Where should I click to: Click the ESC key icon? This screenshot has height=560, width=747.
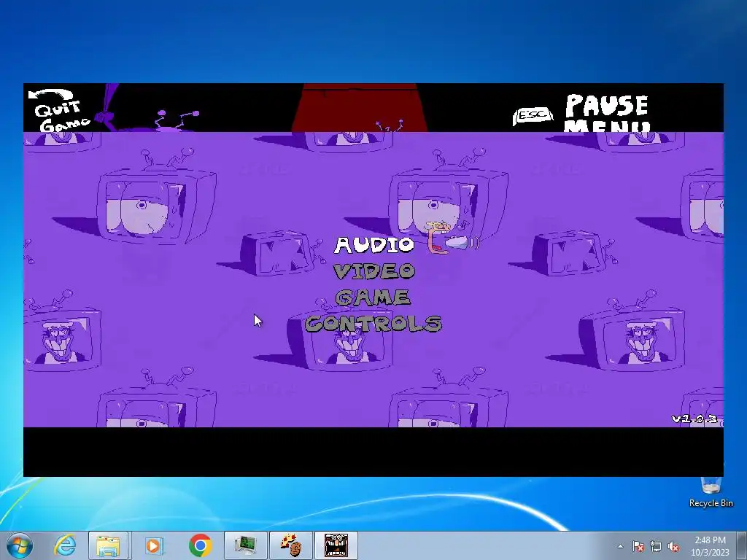click(533, 116)
